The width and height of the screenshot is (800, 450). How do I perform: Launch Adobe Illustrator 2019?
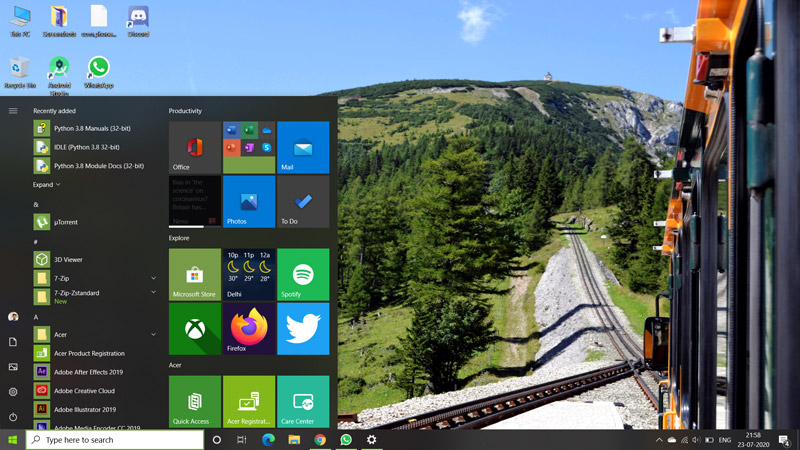95,409
